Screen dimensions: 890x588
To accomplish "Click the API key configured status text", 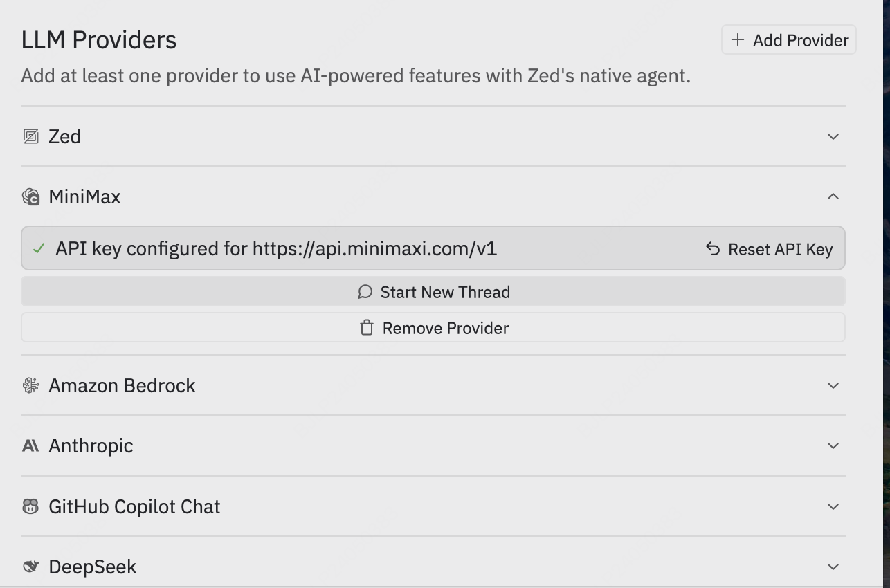I will click(276, 249).
